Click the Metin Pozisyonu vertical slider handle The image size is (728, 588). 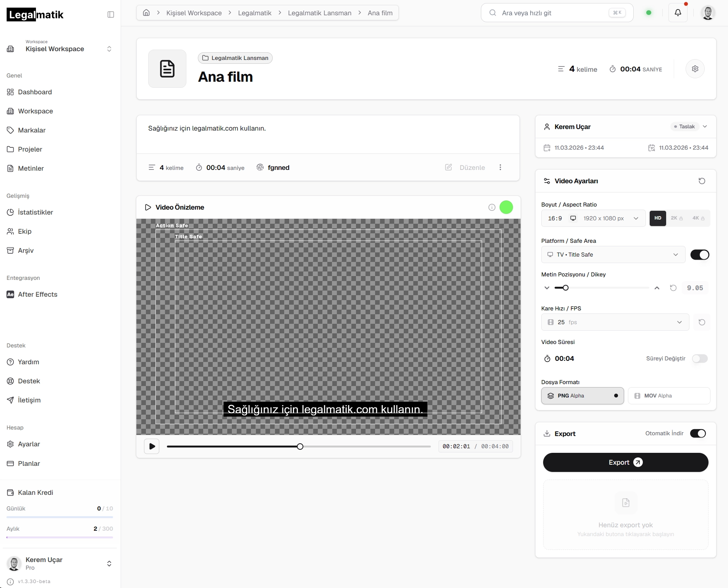(566, 288)
